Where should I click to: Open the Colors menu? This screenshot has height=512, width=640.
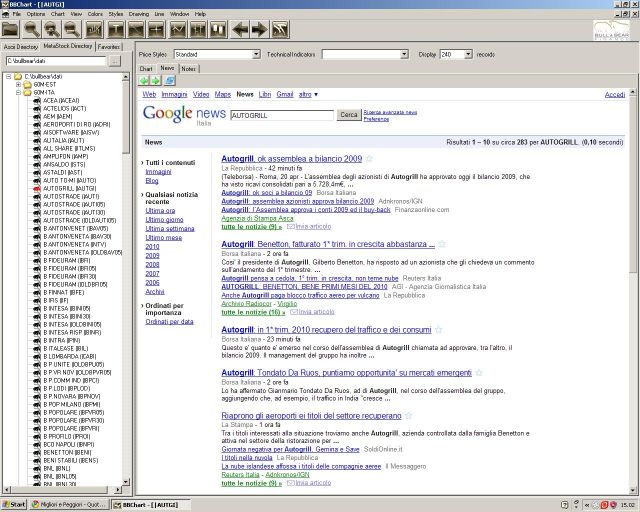(x=95, y=14)
